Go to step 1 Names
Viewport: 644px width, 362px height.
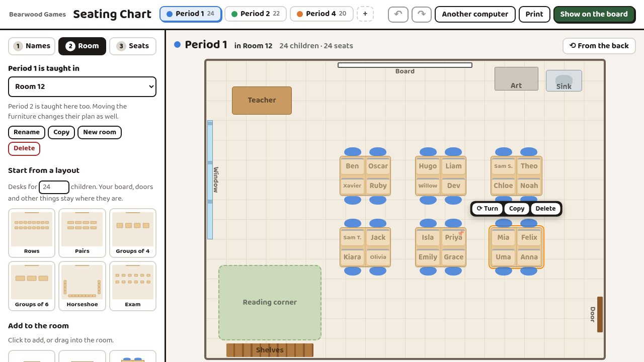pyautogui.click(x=32, y=46)
